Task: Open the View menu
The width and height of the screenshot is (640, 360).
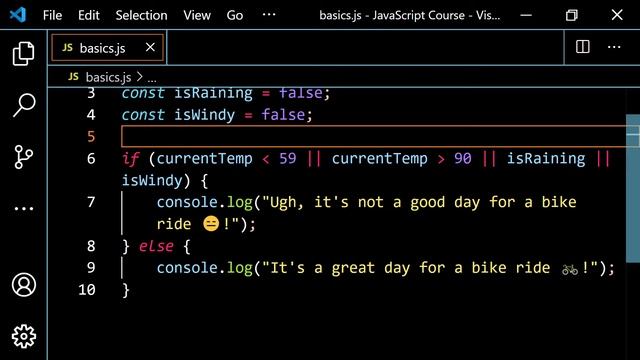Action: click(197, 16)
